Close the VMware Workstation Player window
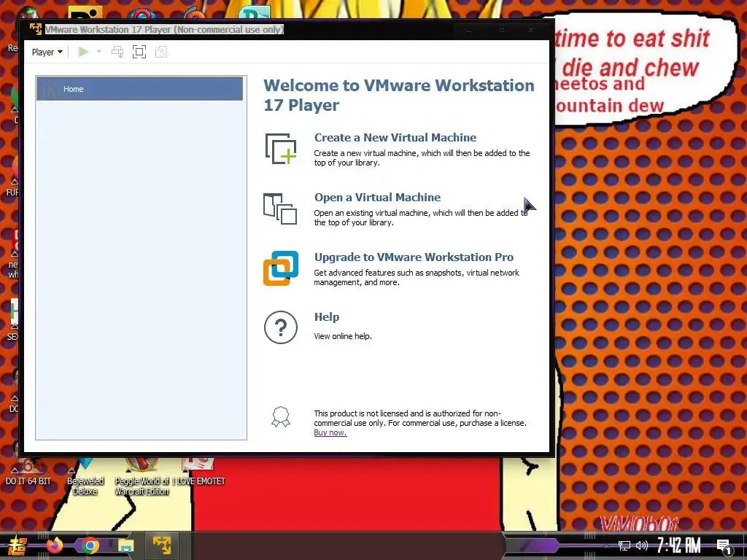The height and width of the screenshot is (560, 747). (x=531, y=29)
